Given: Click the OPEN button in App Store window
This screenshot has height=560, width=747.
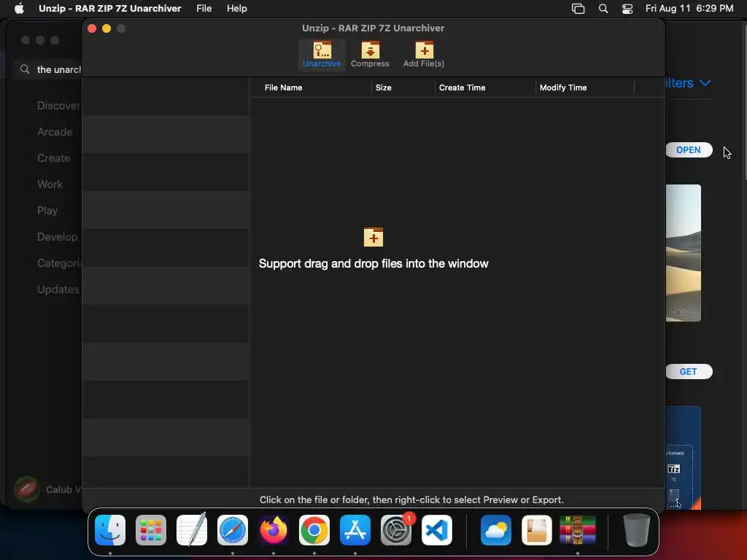Looking at the screenshot, I should 689,150.
